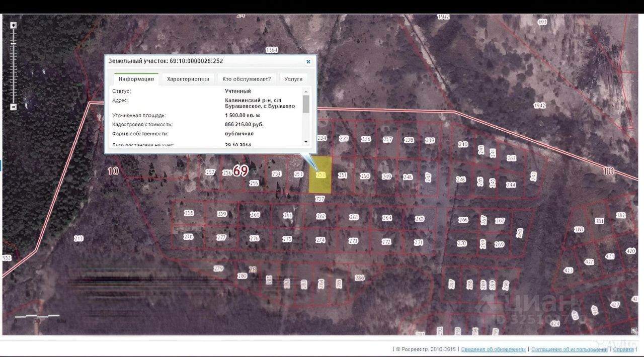Zoom out with map zoom minus button

tap(14, 107)
